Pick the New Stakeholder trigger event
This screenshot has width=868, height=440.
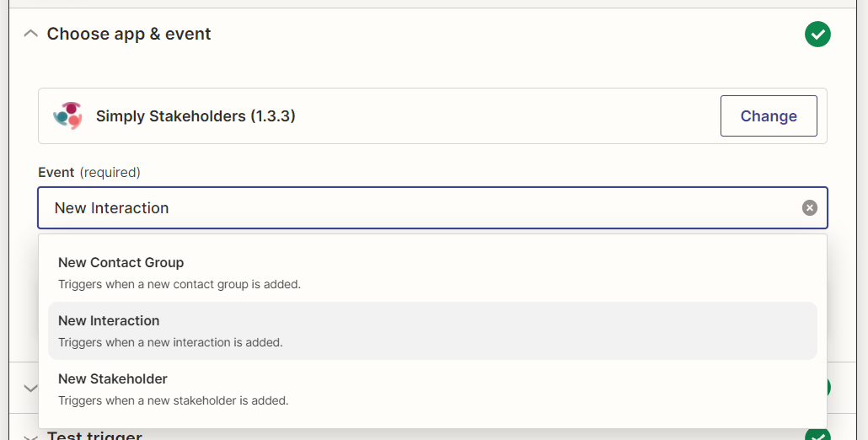click(432, 389)
